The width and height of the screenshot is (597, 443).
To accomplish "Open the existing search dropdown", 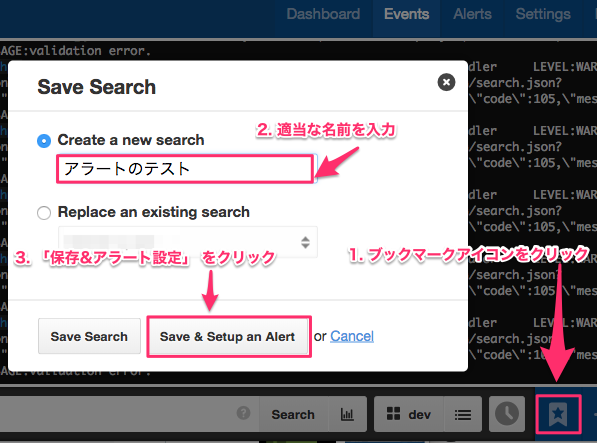I will (188, 242).
